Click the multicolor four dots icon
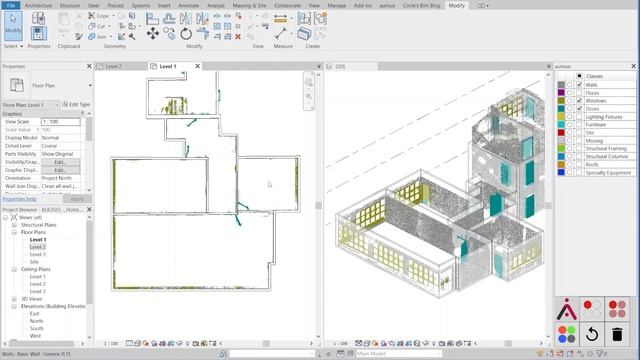The width and height of the screenshot is (640, 360). pos(567,334)
